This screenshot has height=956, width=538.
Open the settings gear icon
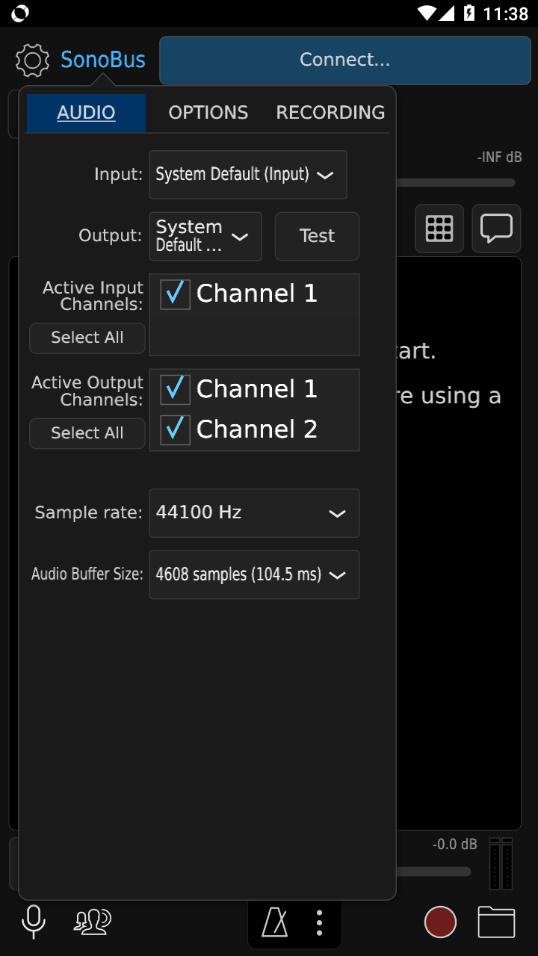pyautogui.click(x=32, y=60)
